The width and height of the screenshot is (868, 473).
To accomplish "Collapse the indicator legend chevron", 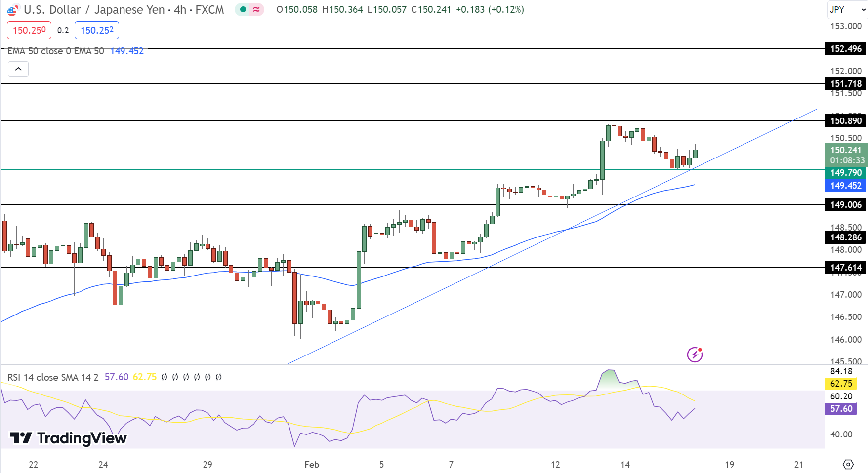I will point(18,69).
